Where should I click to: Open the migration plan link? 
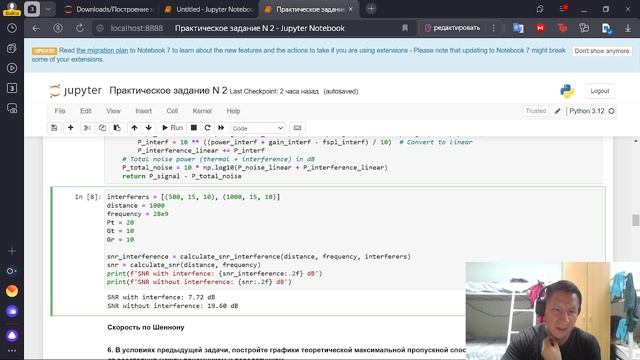(x=102, y=50)
